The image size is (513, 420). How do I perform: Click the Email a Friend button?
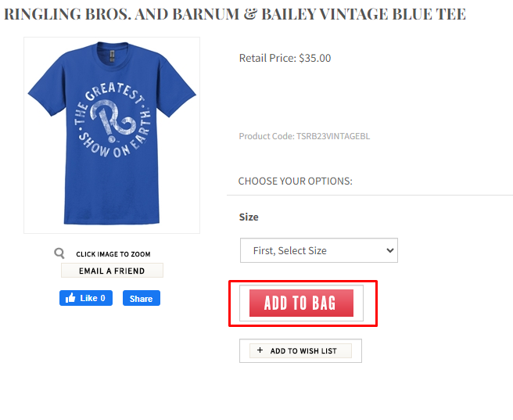[x=112, y=271]
